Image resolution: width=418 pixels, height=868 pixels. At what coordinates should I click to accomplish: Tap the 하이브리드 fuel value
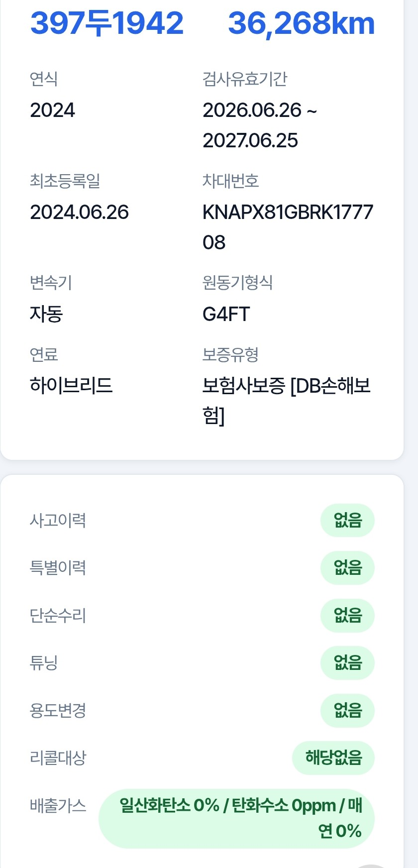click(71, 386)
